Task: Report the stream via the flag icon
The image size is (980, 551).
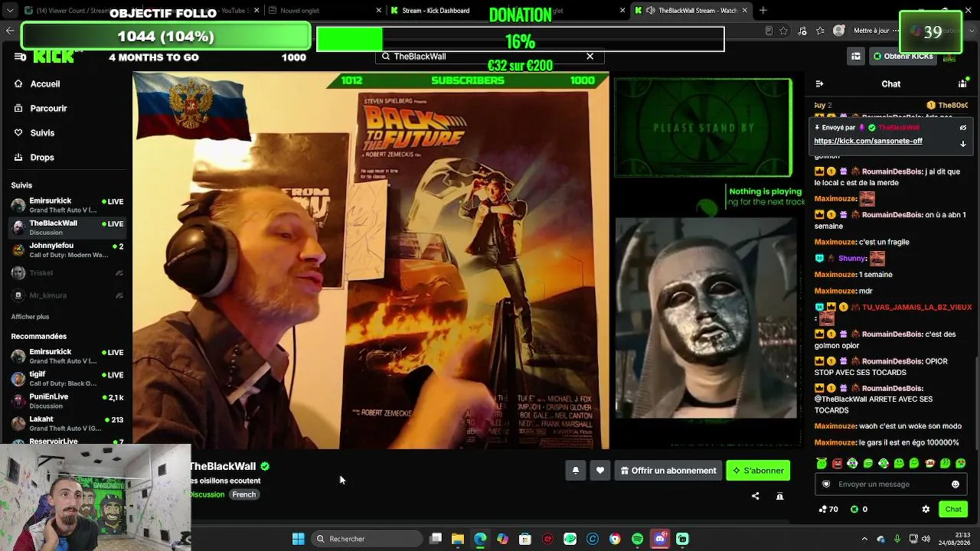Action: pyautogui.click(x=779, y=496)
